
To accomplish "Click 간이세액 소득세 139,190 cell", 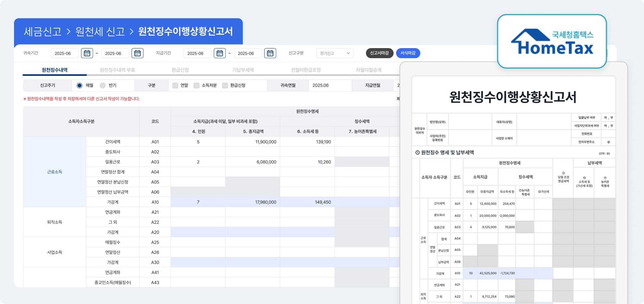I will coord(307,142).
